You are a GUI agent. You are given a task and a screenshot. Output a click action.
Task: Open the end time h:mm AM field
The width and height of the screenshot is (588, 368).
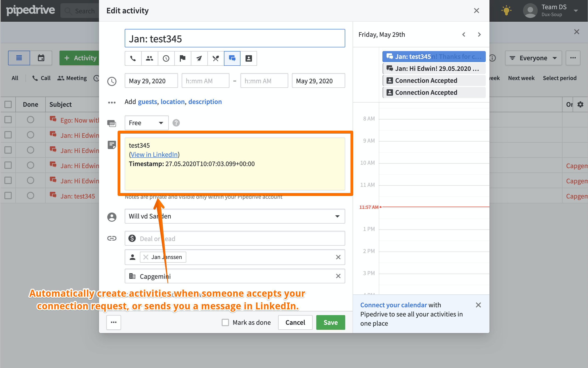264,81
